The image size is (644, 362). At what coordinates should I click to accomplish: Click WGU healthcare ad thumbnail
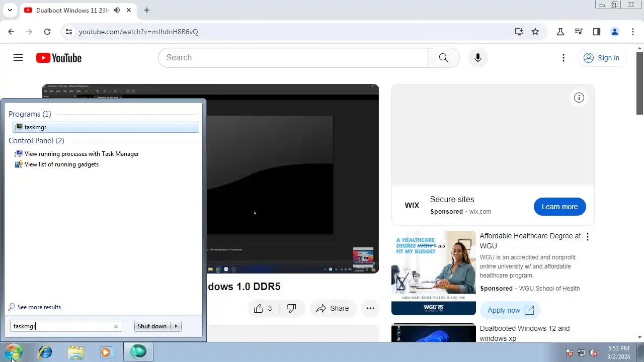pyautogui.click(x=433, y=273)
